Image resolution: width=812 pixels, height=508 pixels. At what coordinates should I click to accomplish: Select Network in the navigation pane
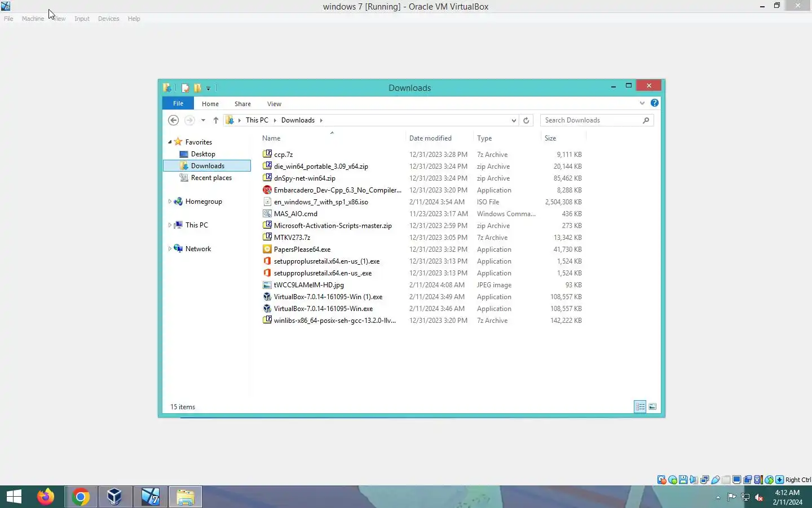pos(198,249)
